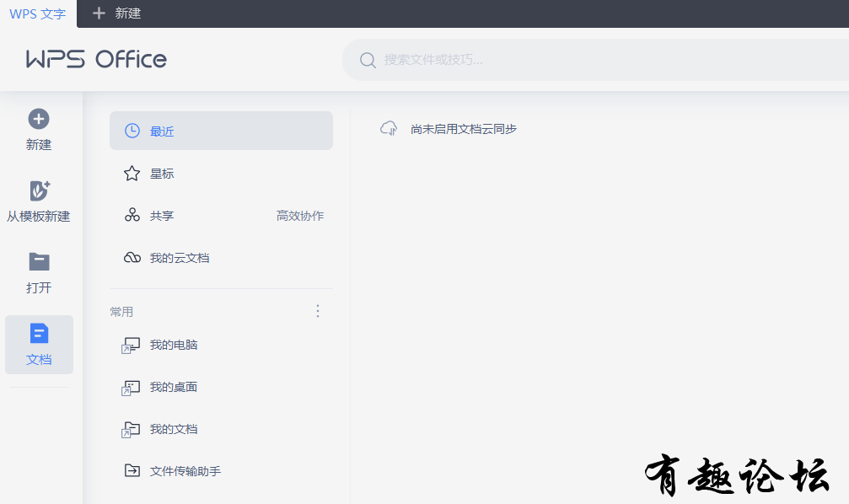Open the 共享 shared documents entry
The image size is (849, 504).
click(162, 216)
